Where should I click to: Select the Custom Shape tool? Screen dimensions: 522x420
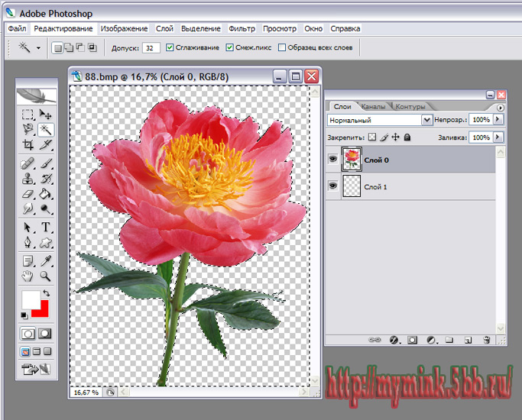[46, 243]
